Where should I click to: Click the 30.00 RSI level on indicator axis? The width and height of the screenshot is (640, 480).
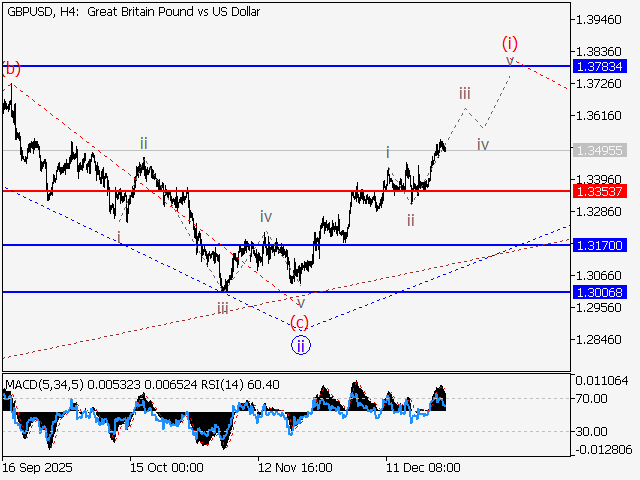point(591,431)
